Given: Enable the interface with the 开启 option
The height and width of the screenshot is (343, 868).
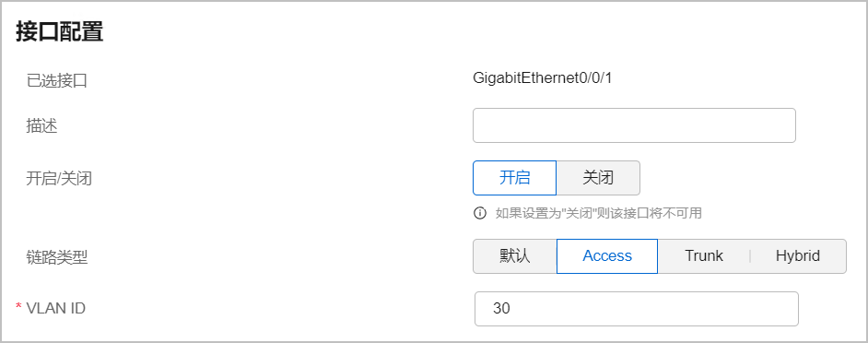Looking at the screenshot, I should 515,178.
